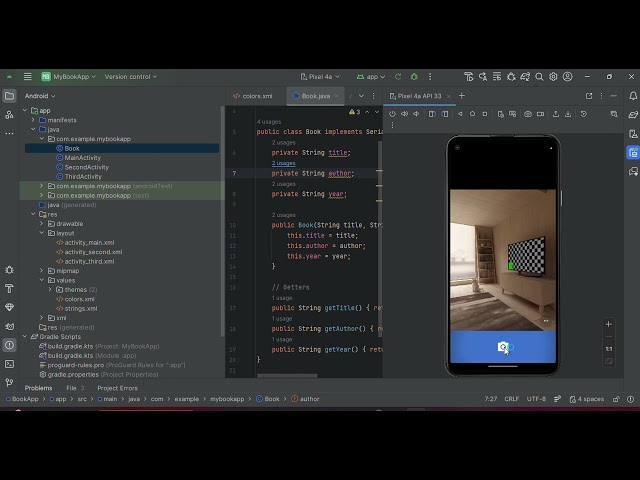Click emulator Volume Down icon
Image resolution: width=640 pixels, height=480 pixels.
click(x=416, y=114)
